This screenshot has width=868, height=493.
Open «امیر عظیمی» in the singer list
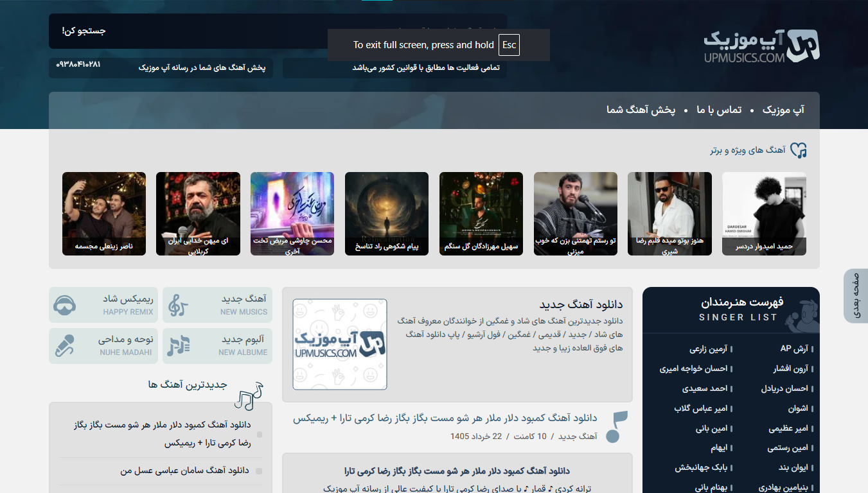pos(788,428)
